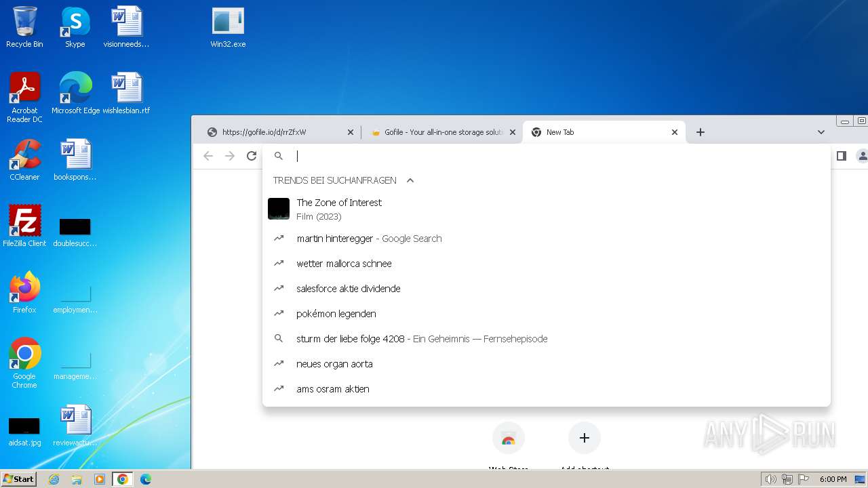The width and height of the screenshot is (868, 488).
Task: Launch Skype from the desktop
Action: [75, 27]
